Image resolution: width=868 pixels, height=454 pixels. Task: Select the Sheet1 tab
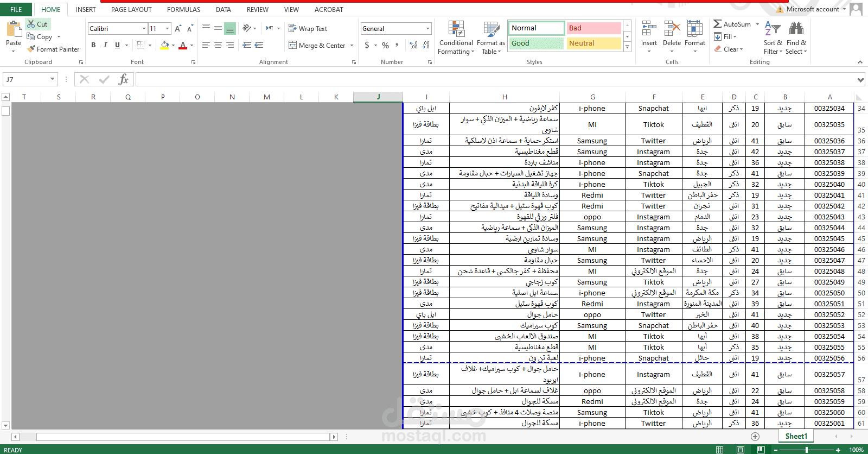click(x=796, y=436)
